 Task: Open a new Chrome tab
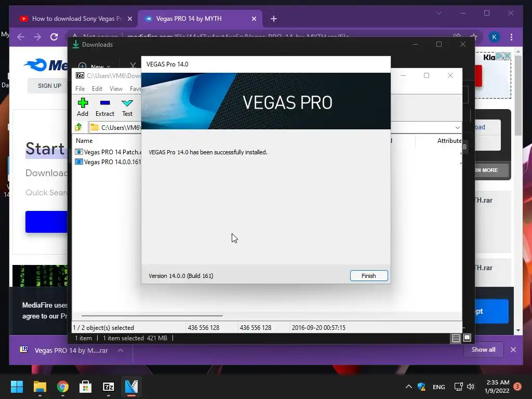pyautogui.click(x=274, y=19)
